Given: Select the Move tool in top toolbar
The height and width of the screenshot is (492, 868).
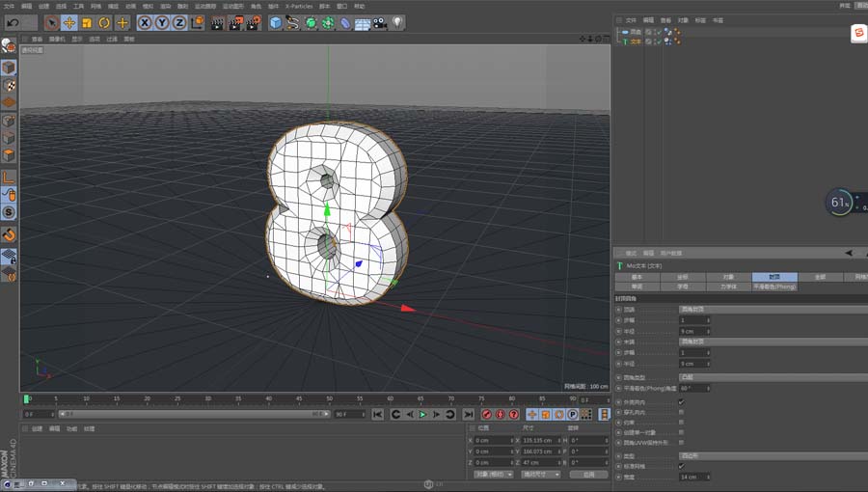Looking at the screenshot, I should pyautogui.click(x=69, y=22).
